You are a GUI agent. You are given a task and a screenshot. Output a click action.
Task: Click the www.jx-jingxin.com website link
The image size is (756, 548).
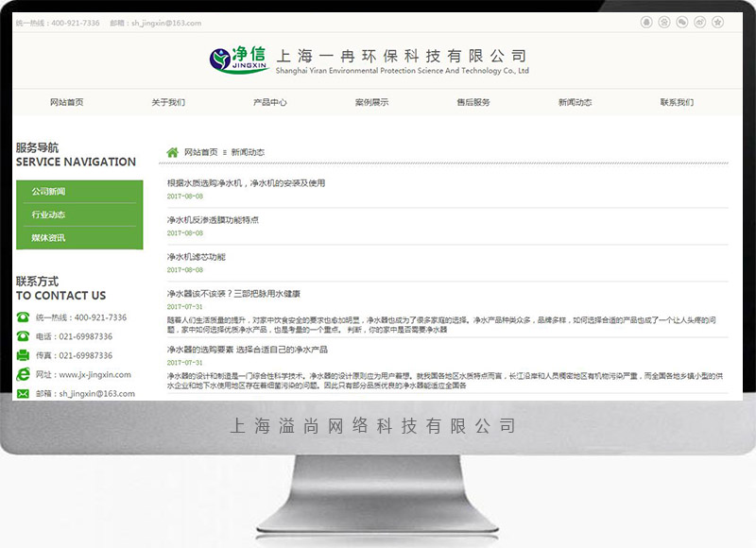click(94, 374)
